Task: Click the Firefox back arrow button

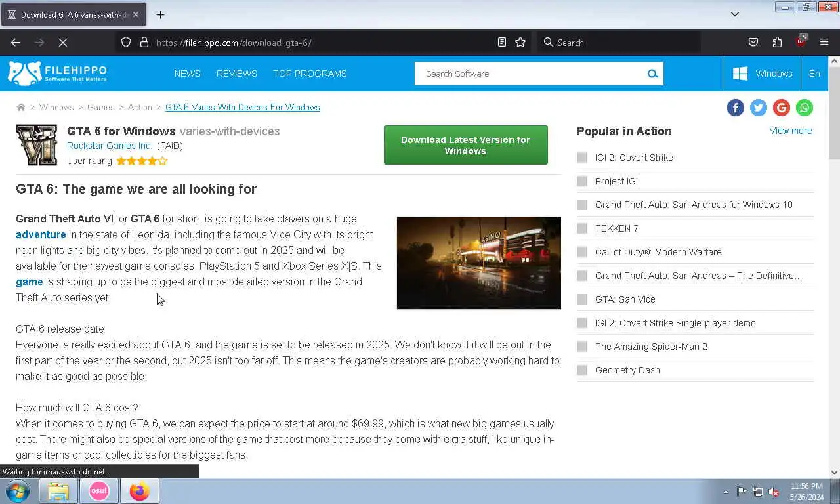Action: pyautogui.click(x=16, y=43)
